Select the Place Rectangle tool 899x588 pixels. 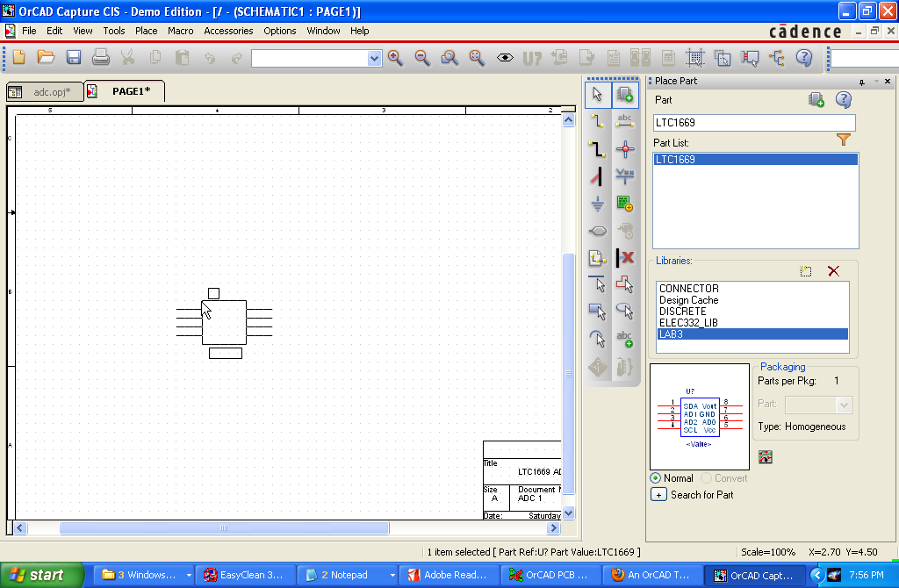tap(597, 312)
